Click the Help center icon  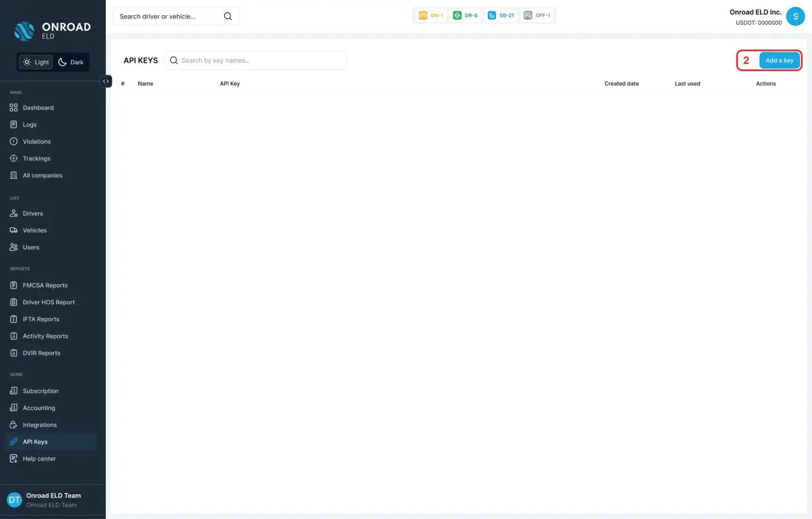coord(14,459)
